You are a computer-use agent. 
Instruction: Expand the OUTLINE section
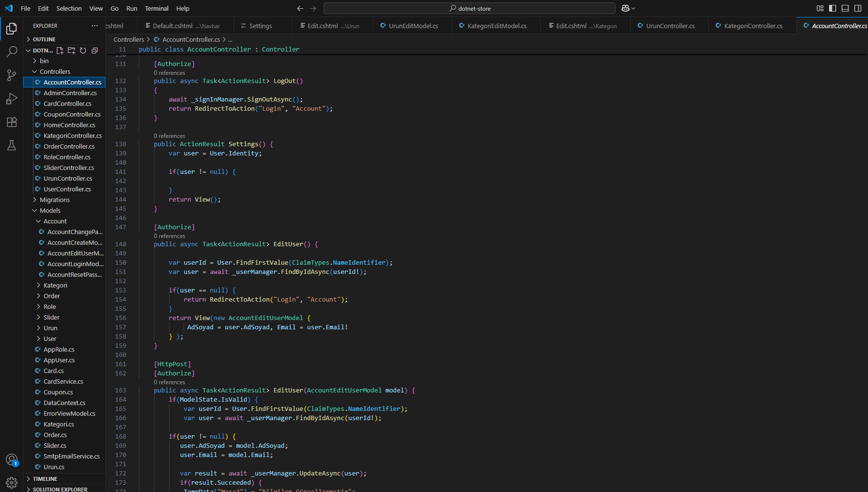(64, 39)
